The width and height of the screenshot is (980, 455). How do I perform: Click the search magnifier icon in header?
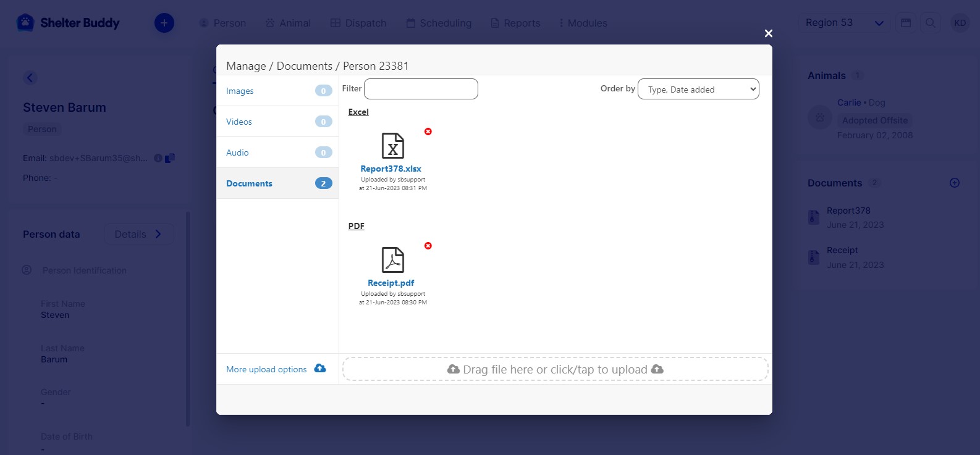click(x=930, y=23)
